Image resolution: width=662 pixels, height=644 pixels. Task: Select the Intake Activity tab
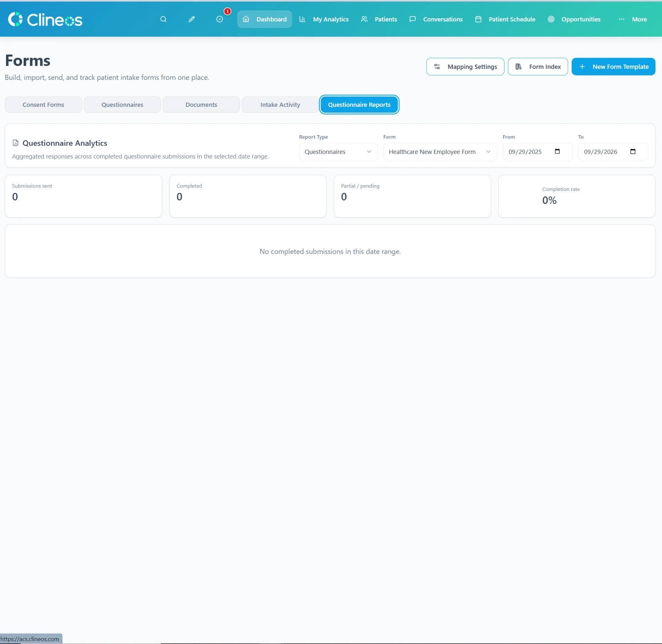tap(280, 105)
